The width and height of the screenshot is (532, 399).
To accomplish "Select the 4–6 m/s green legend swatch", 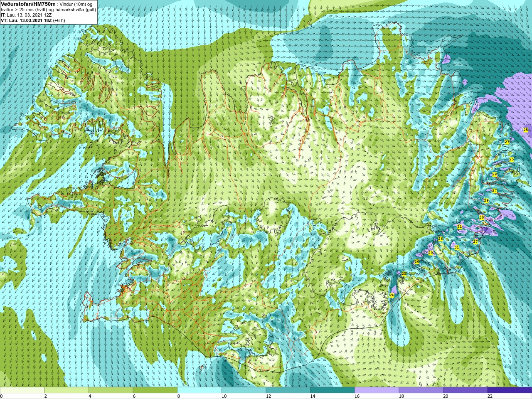I will [x=111, y=390].
